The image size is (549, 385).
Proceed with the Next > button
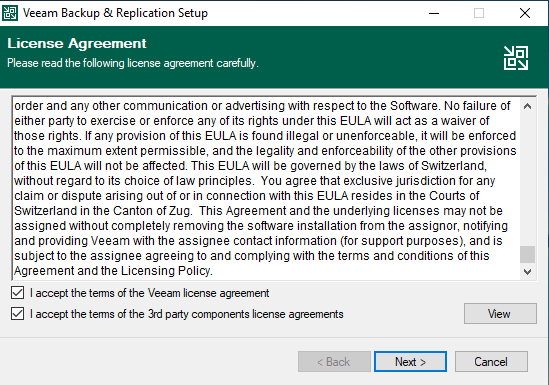point(410,362)
